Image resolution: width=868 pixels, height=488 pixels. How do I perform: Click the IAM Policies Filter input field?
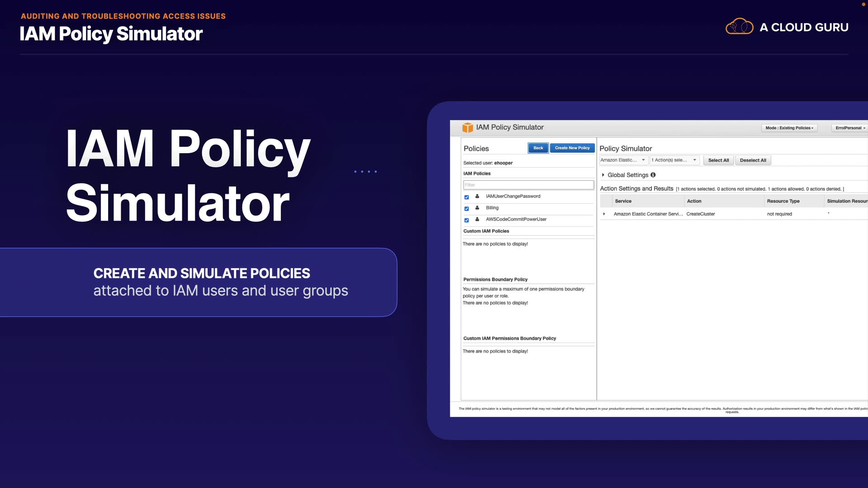528,185
